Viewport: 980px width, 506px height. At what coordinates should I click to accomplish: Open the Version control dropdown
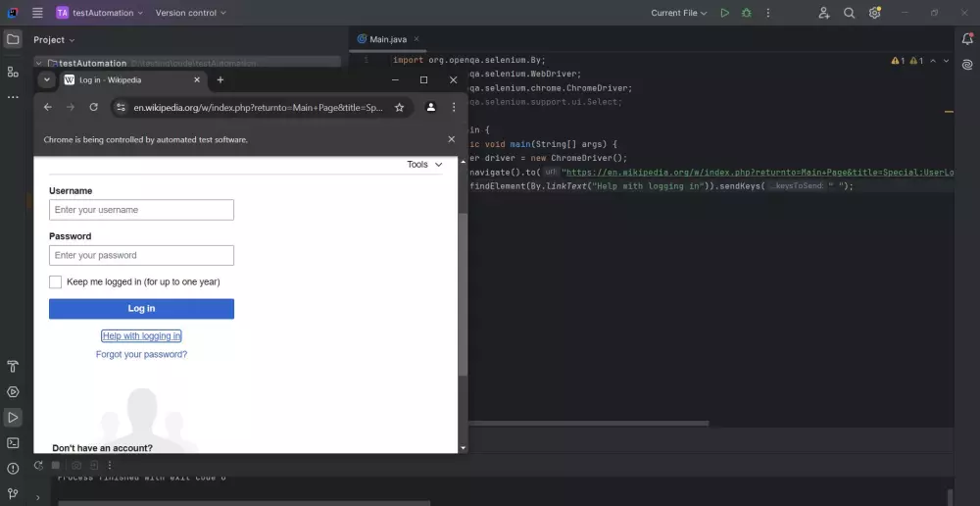point(191,13)
